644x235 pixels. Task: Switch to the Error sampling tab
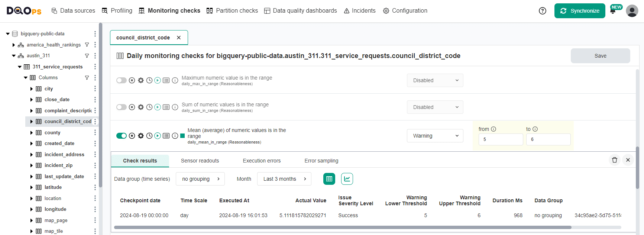pos(321,161)
